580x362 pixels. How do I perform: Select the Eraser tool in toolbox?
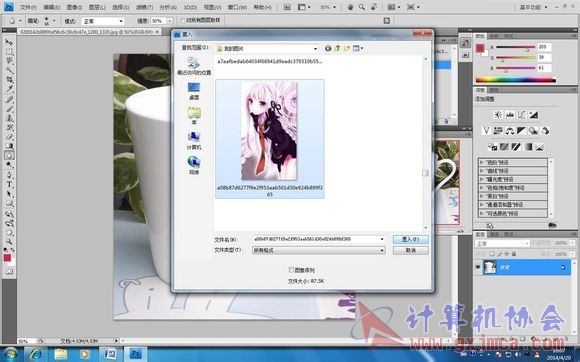(x=9, y=136)
